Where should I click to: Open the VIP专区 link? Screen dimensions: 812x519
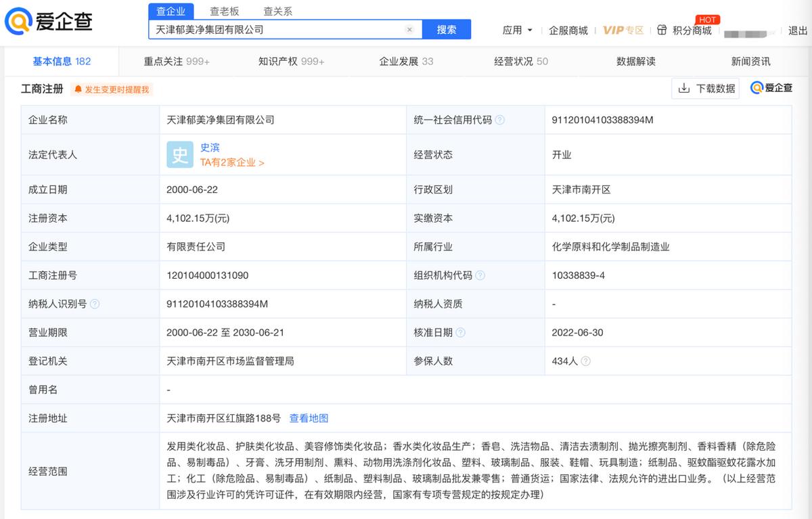623,30
